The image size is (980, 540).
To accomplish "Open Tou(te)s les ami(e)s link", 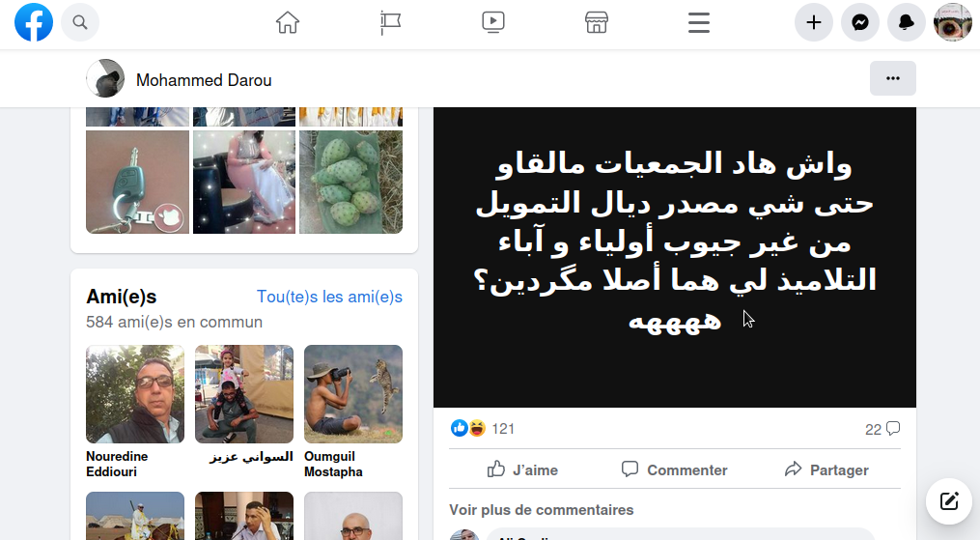I will click(x=329, y=297).
